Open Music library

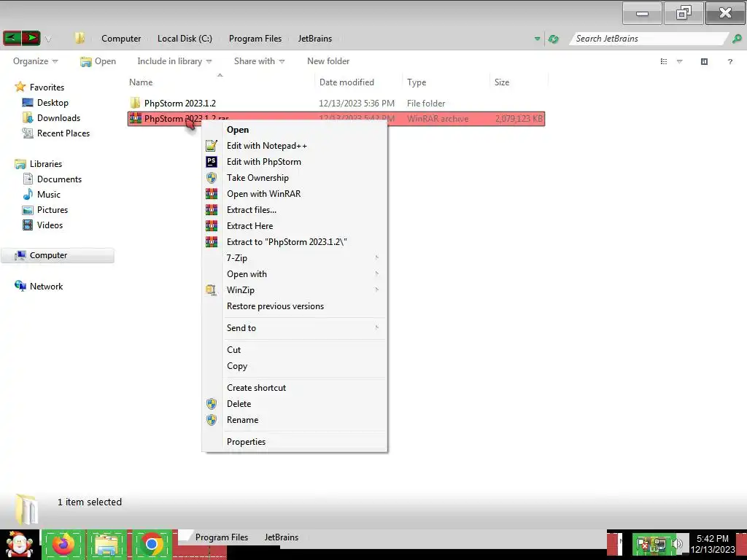(x=49, y=194)
